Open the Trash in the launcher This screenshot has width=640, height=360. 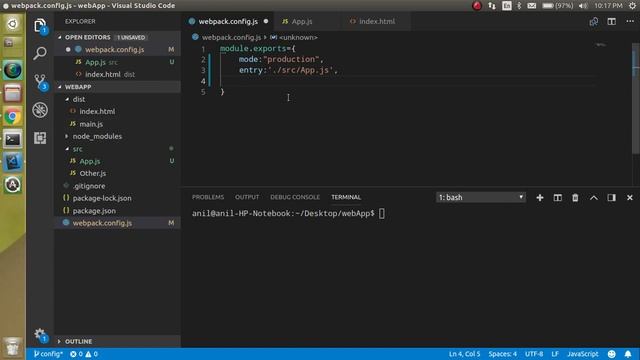(13, 347)
